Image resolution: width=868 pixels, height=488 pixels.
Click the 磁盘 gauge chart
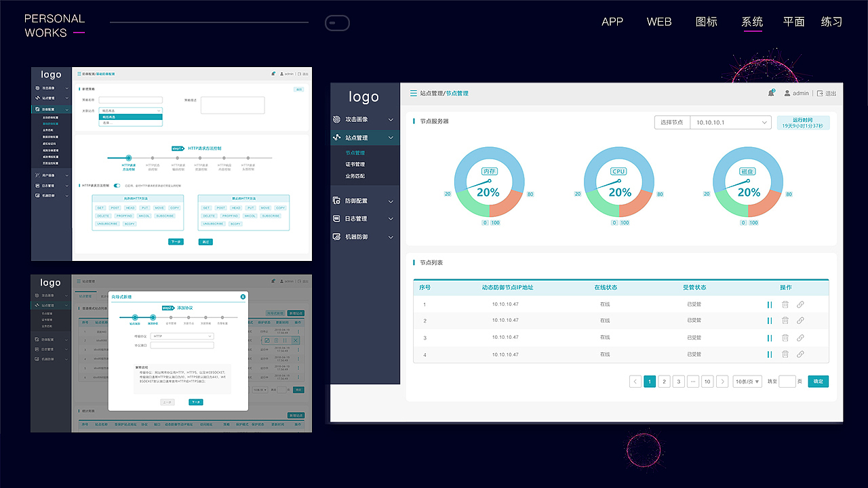pos(748,181)
